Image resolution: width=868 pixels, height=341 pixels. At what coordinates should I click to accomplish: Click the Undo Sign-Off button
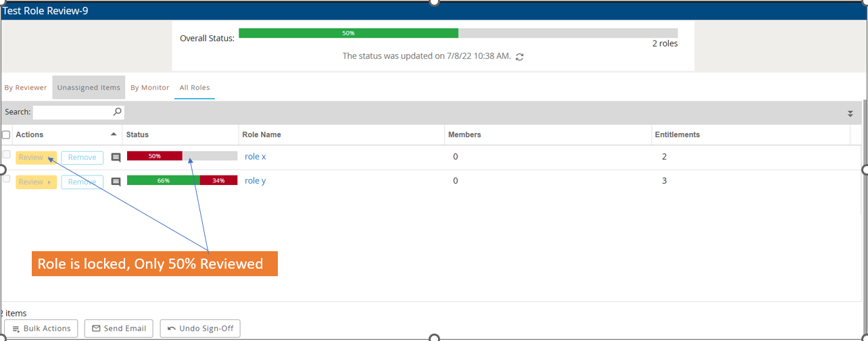(x=200, y=328)
